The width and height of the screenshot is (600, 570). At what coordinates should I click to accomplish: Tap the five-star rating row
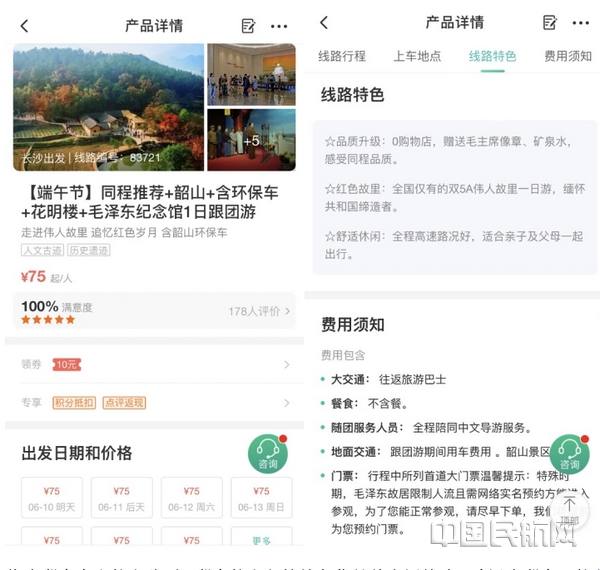(48, 320)
